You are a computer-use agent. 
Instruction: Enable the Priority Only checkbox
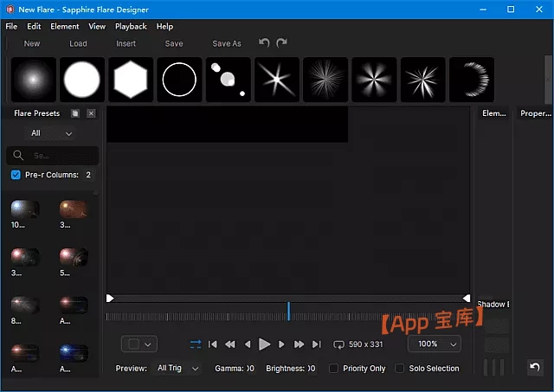[333, 369]
